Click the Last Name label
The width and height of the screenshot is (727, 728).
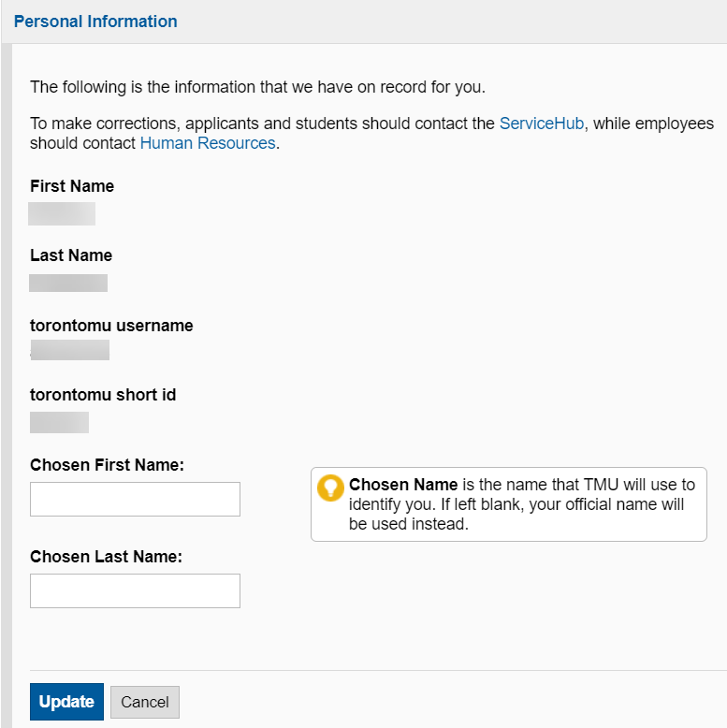[71, 255]
